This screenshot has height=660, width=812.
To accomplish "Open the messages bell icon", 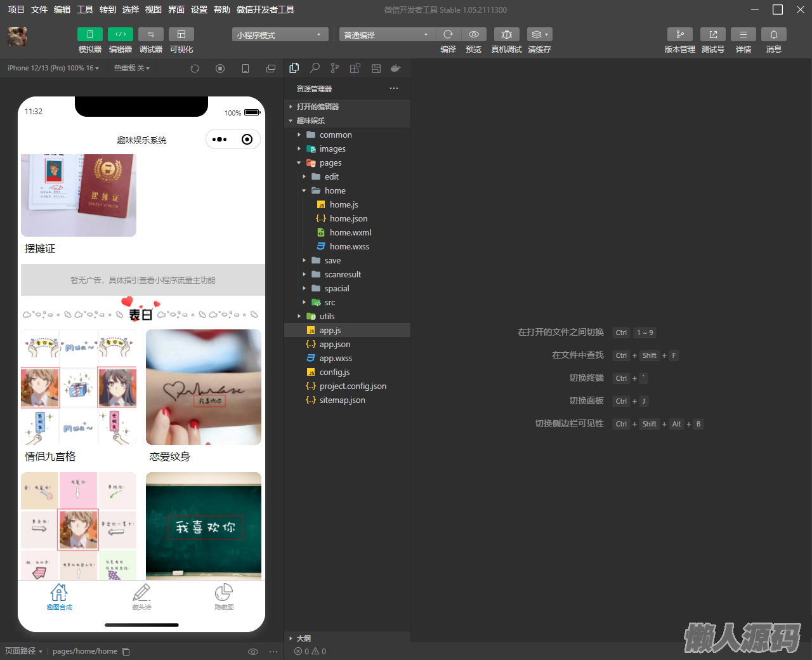I will click(x=773, y=34).
